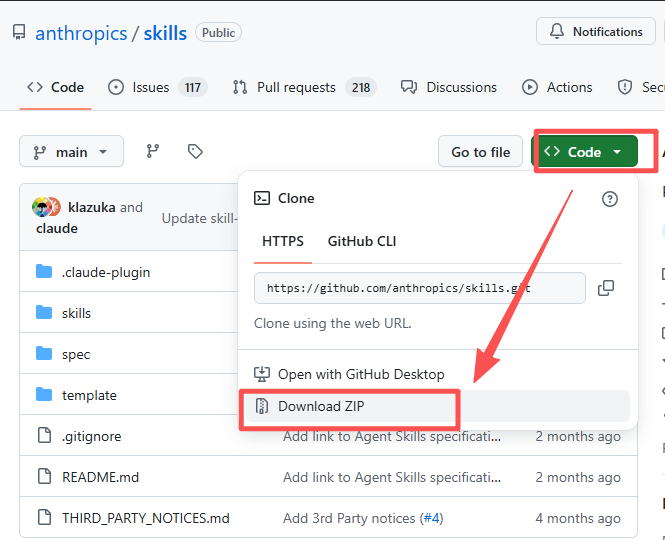Click the Notifications bell button
Image resolution: width=665 pixels, height=540 pixels.
pos(596,31)
